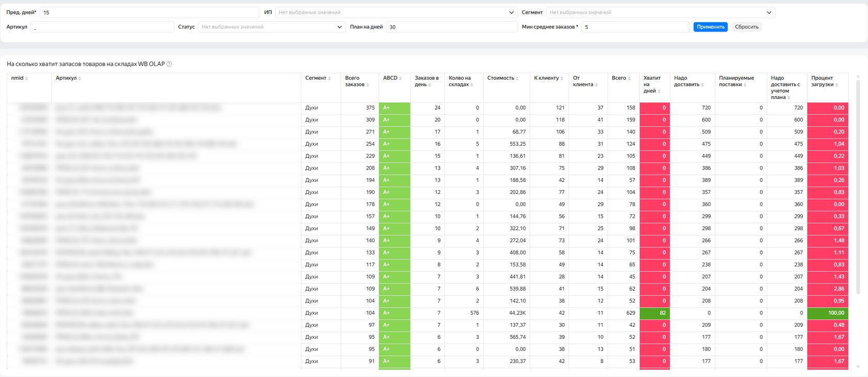The height and width of the screenshot is (377, 868).
Task: Sort by ABCD column sort icon
Action: click(x=400, y=79)
